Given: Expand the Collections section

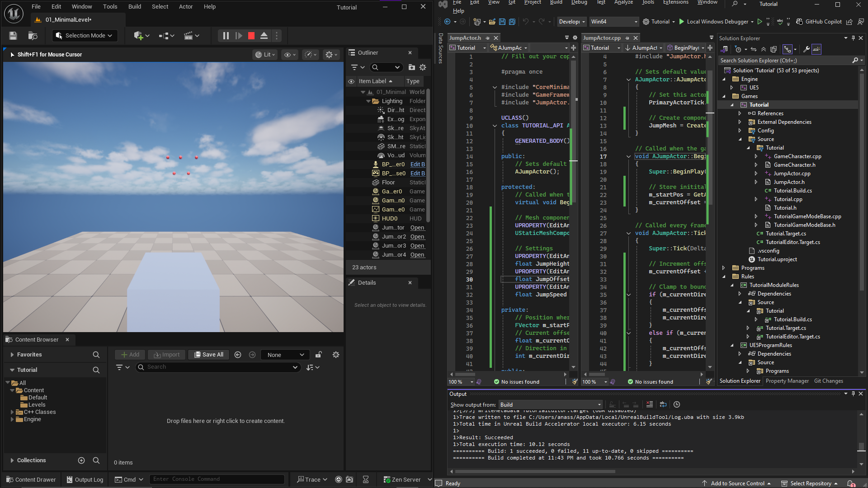Looking at the screenshot, I should [12, 460].
